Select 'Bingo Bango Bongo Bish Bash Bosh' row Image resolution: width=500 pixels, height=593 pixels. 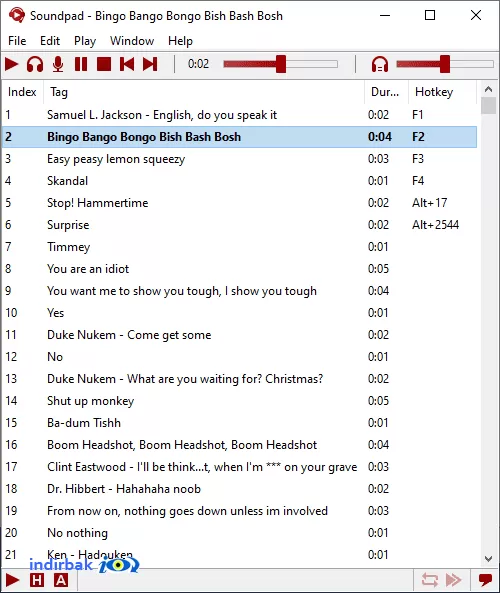239,137
